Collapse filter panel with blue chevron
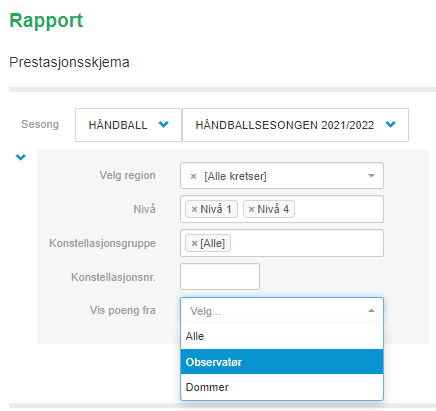 [21, 157]
